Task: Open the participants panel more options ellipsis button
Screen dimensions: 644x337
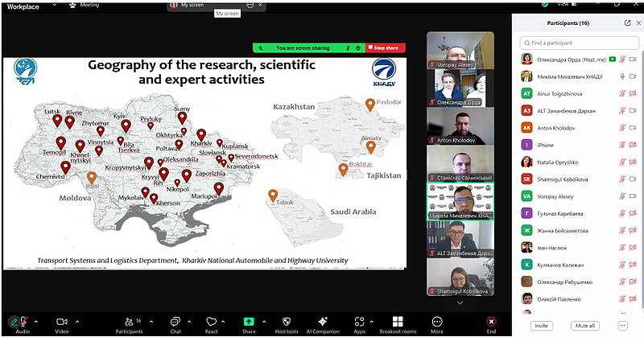Action: coord(622,326)
